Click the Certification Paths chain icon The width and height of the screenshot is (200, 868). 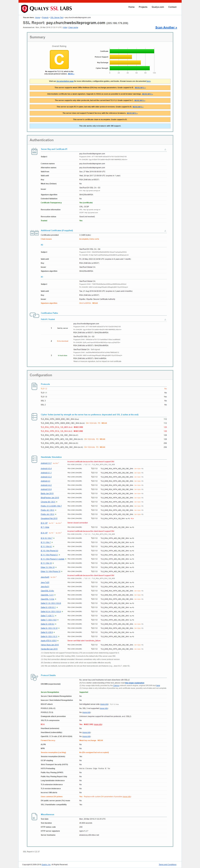pos(34,315)
